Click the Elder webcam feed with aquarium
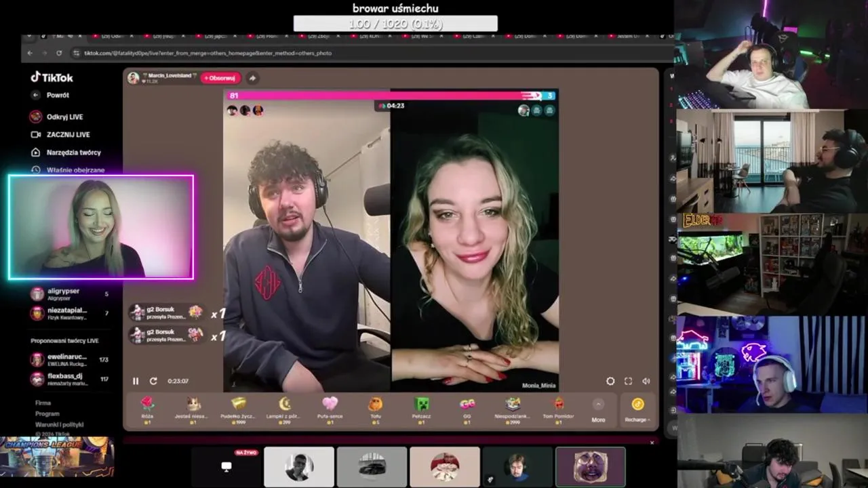The height and width of the screenshot is (488, 868). 772,264
